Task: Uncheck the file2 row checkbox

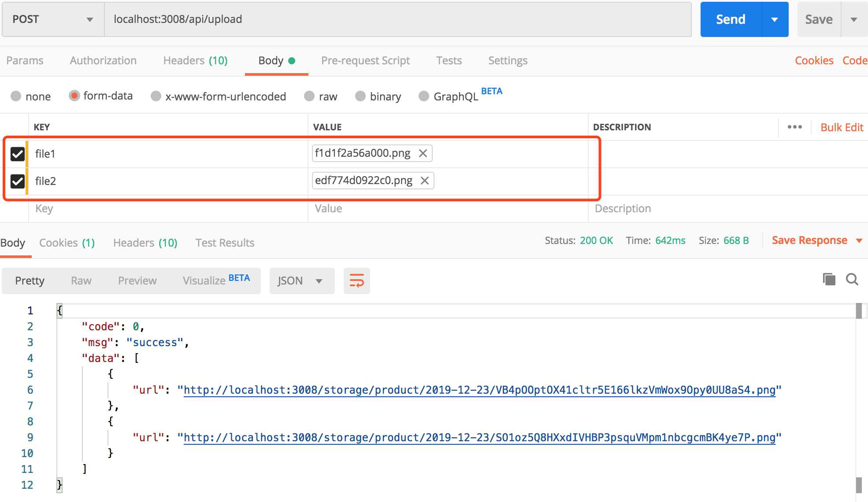Action: [18, 181]
